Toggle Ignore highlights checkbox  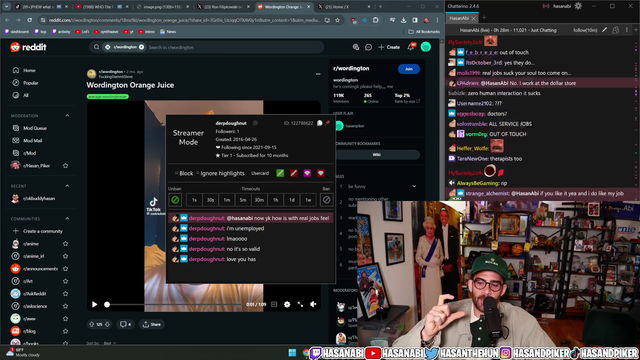click(198, 173)
